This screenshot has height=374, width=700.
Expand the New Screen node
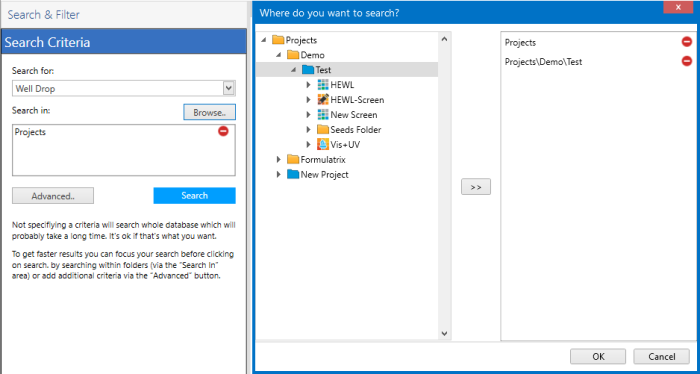tap(308, 115)
